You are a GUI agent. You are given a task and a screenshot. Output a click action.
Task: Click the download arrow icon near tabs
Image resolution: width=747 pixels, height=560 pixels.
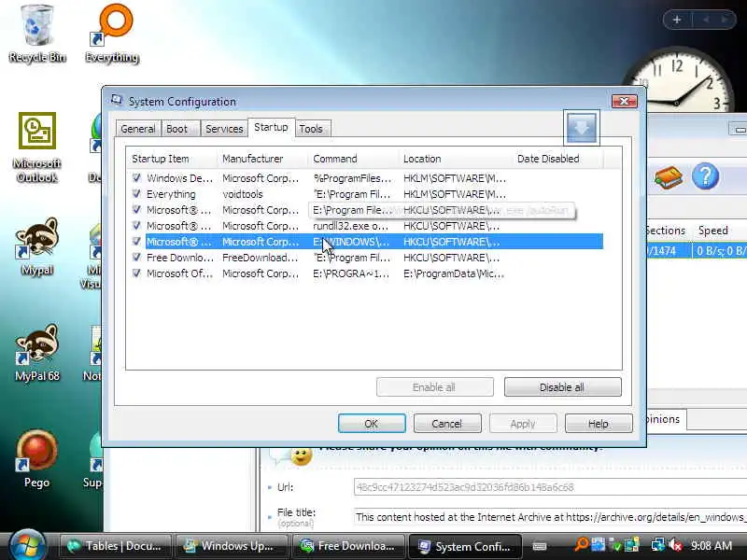(581, 128)
